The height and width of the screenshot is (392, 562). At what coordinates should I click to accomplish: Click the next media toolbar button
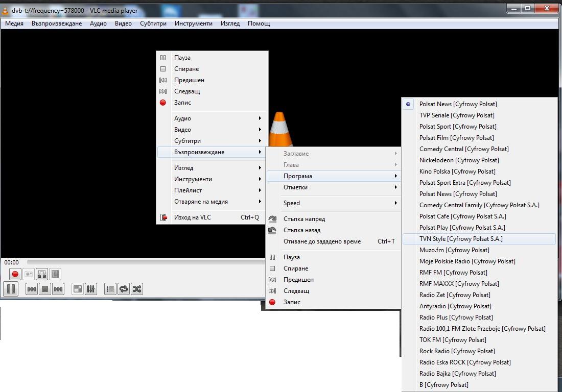(x=58, y=289)
